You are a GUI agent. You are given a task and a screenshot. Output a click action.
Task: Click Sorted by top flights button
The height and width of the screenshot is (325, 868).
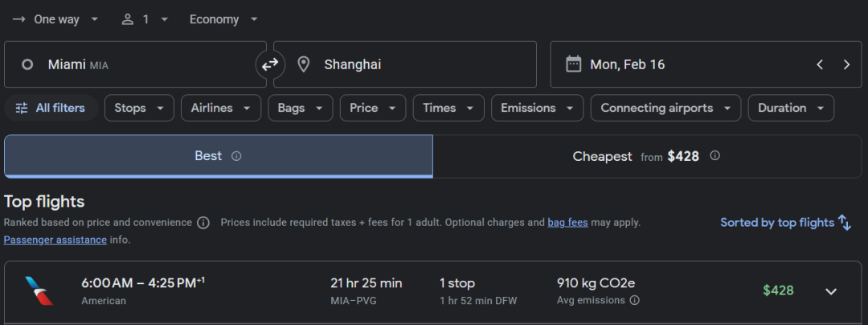(785, 223)
